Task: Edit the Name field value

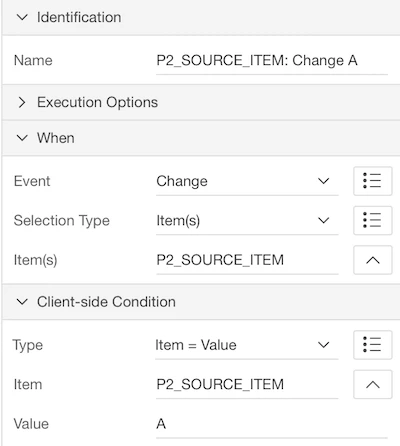Action: tap(272, 61)
